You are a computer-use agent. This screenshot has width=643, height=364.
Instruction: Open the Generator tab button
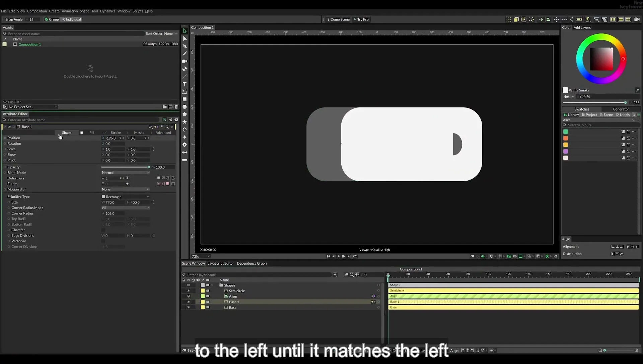[x=621, y=109]
